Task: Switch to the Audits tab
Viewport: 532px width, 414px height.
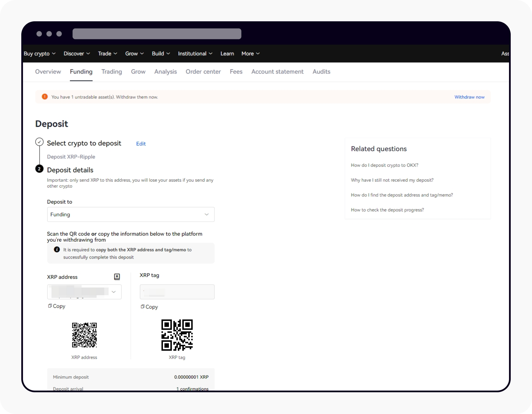Action: pyautogui.click(x=321, y=72)
